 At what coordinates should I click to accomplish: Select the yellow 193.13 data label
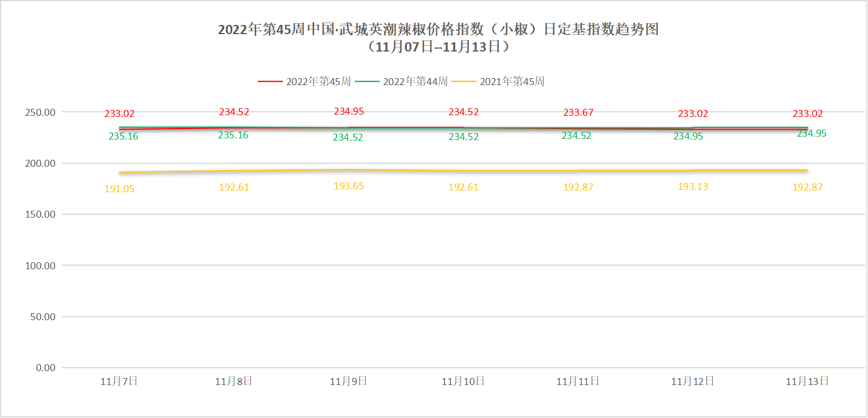[x=693, y=186]
